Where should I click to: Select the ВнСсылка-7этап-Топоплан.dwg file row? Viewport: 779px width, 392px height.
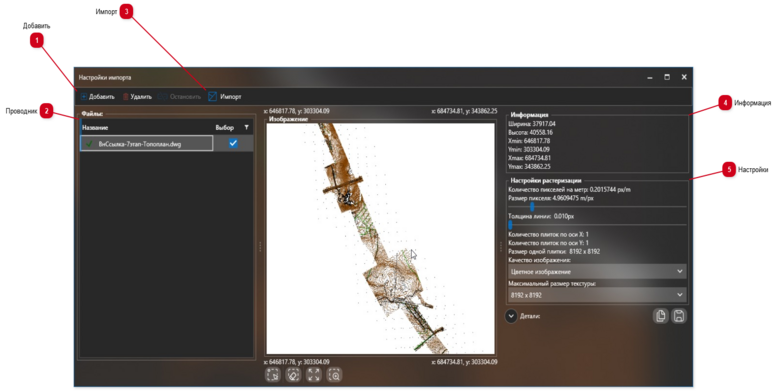click(166, 144)
